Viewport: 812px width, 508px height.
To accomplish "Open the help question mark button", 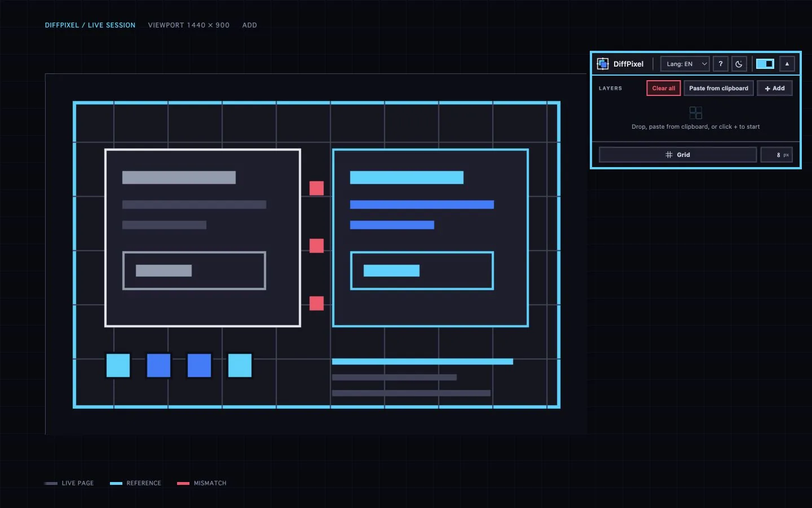I will tap(720, 64).
